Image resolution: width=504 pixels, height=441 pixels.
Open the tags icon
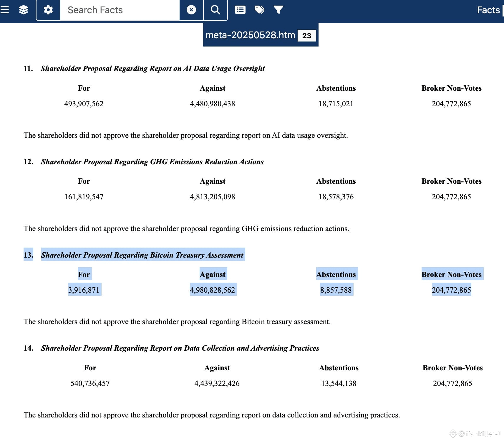click(259, 10)
